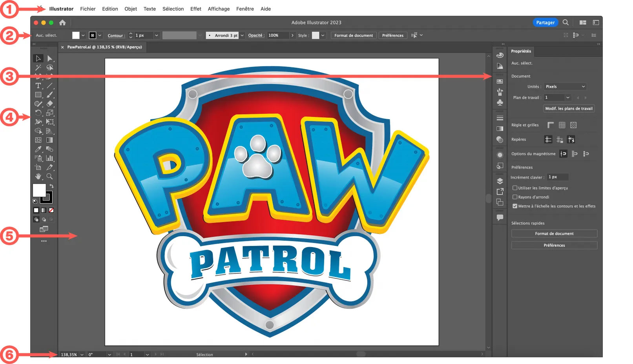Image resolution: width=633 pixels, height=364 pixels.
Task: Select the Paintbrush tool
Action: pos(50,95)
